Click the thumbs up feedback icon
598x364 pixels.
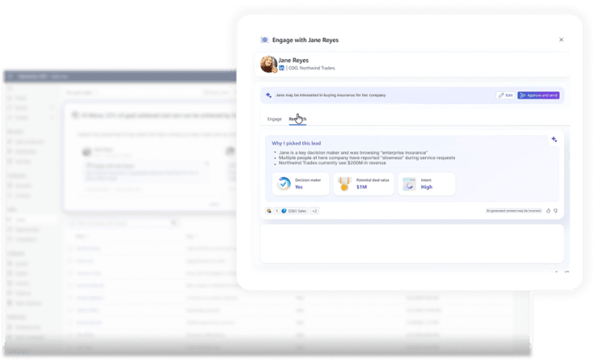click(549, 211)
